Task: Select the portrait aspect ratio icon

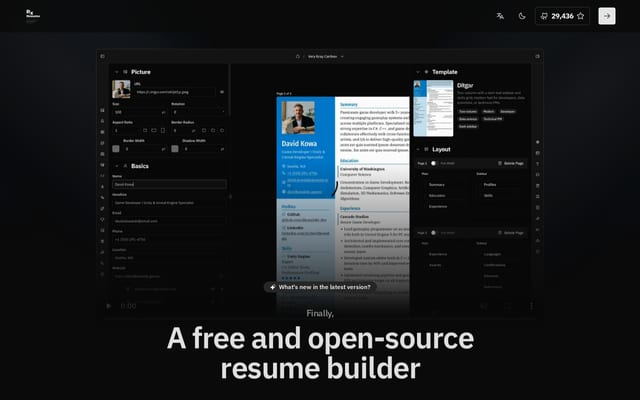Action: pos(163,130)
